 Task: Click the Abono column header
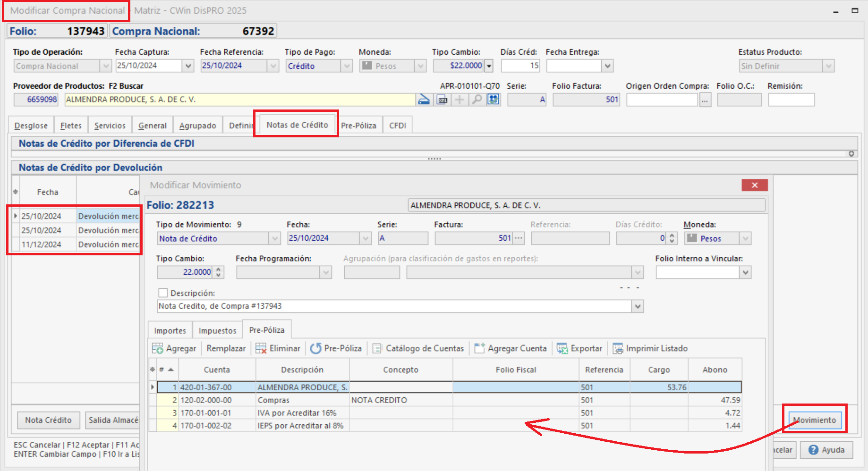[715, 370]
